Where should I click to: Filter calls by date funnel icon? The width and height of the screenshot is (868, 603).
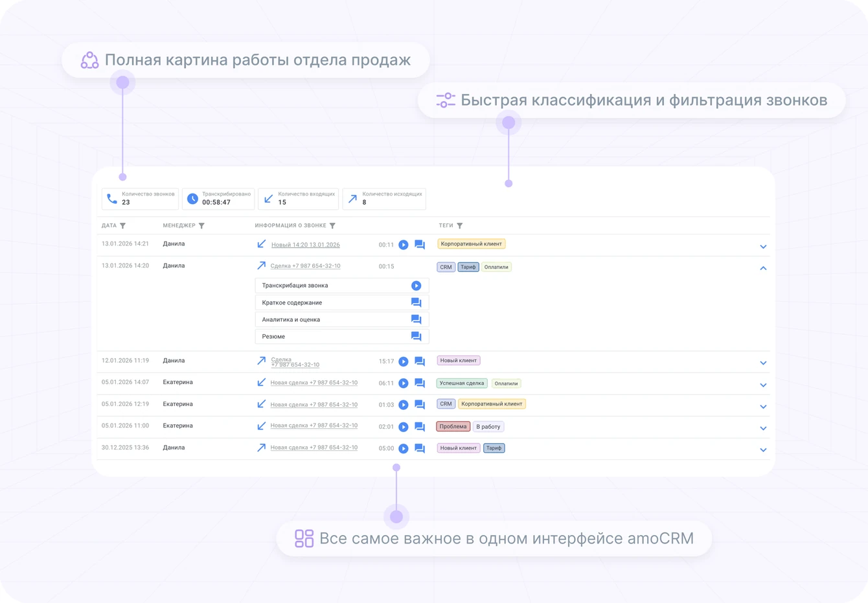pyautogui.click(x=123, y=226)
